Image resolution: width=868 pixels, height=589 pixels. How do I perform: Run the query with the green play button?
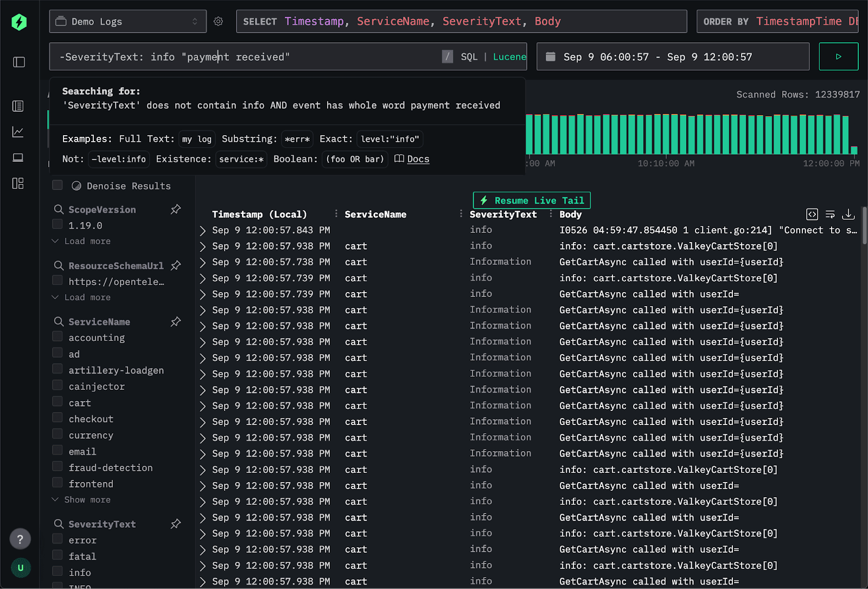pyautogui.click(x=839, y=56)
